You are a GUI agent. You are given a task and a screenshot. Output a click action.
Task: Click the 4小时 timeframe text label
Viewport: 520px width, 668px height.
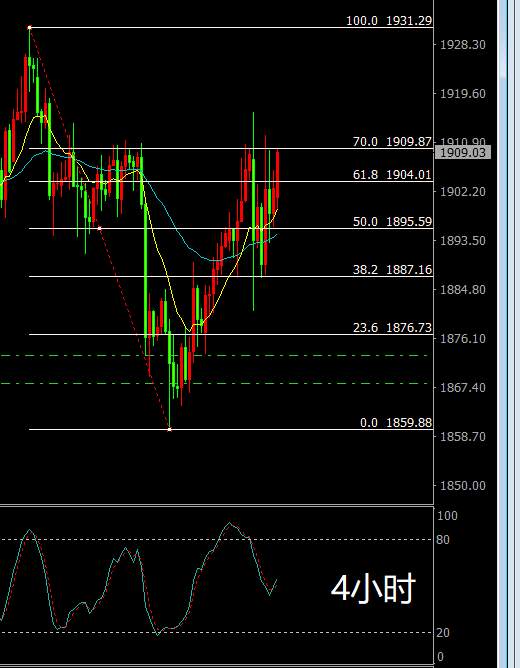point(373,588)
